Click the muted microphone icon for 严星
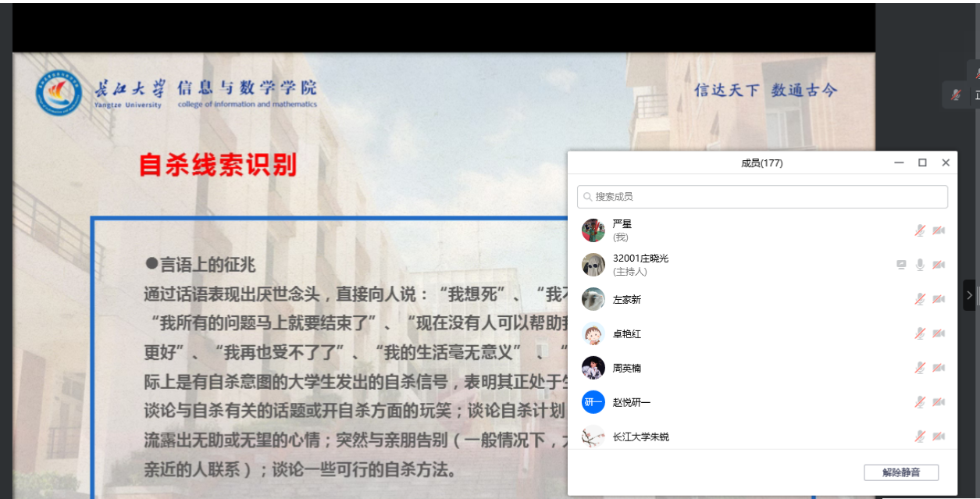 pos(921,230)
